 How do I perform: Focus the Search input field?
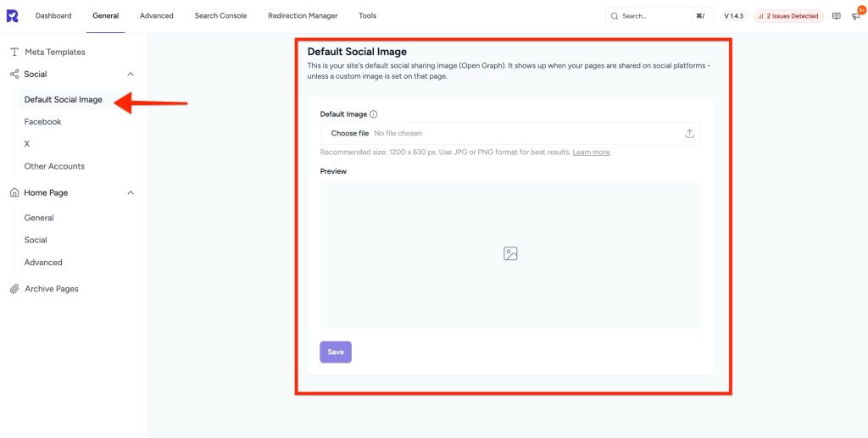(659, 16)
